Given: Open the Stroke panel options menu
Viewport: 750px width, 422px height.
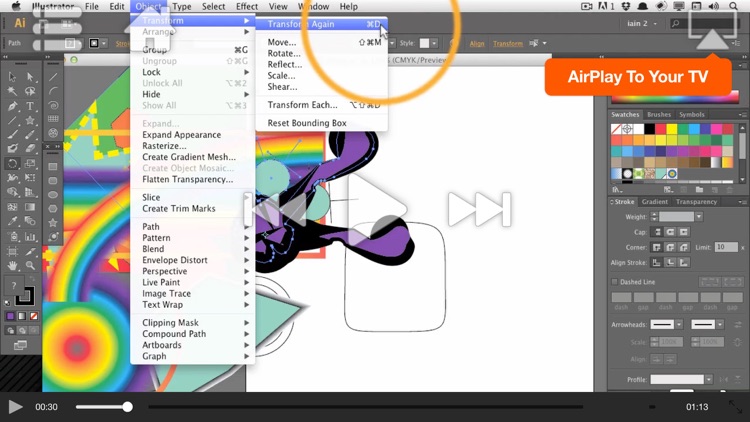Looking at the screenshot, I should tap(742, 202).
